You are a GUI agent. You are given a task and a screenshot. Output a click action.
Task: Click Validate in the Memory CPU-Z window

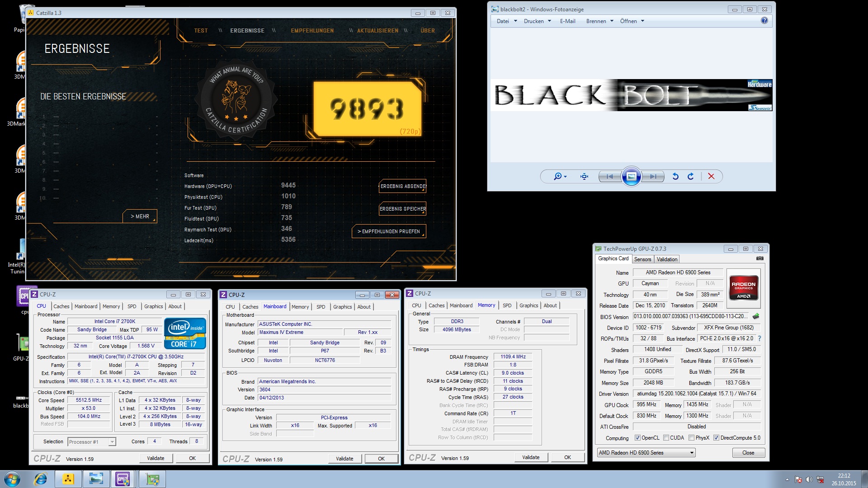coord(531,457)
